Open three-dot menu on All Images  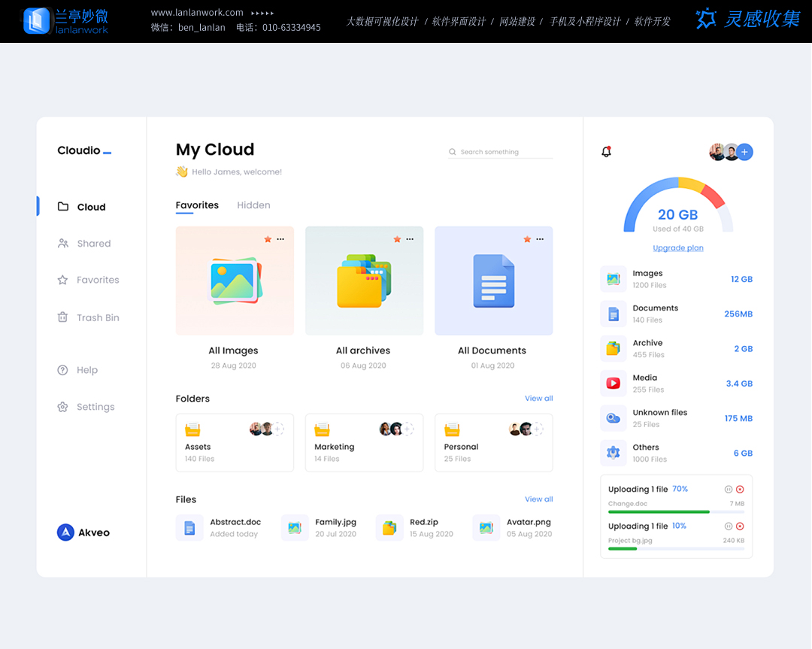[280, 239]
